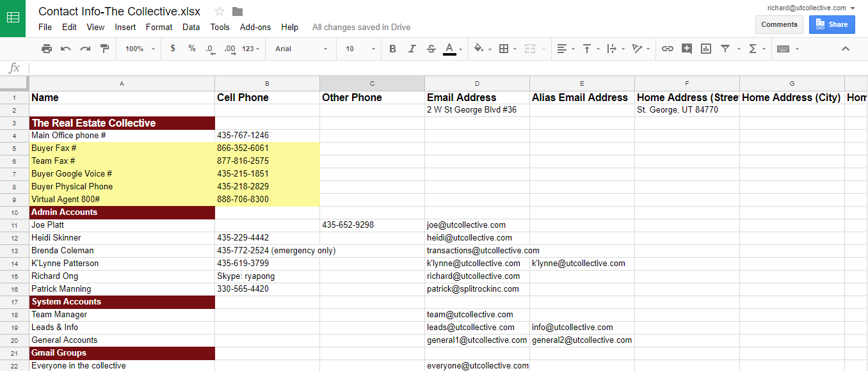Open vertical align dropdown

590,49
